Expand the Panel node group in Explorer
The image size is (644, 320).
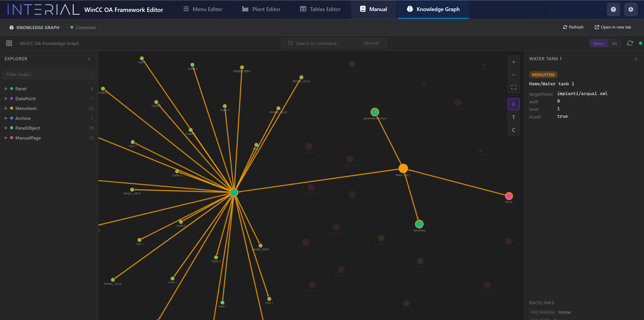[x=6, y=88]
